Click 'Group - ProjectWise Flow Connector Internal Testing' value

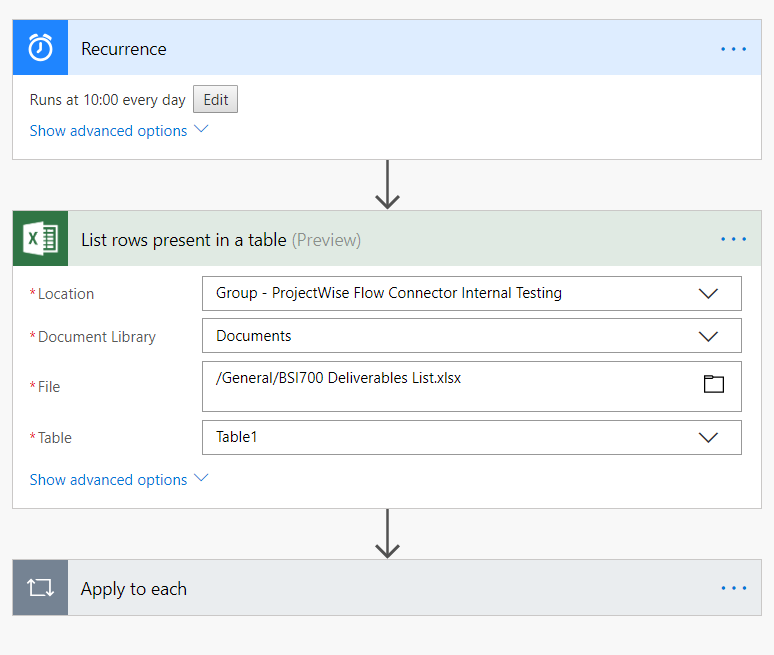pos(388,293)
